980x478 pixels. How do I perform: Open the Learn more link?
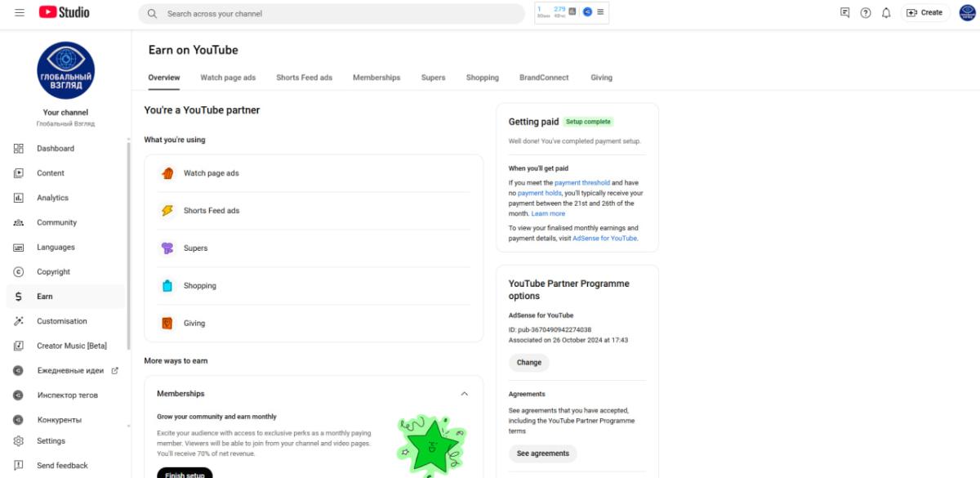click(548, 213)
